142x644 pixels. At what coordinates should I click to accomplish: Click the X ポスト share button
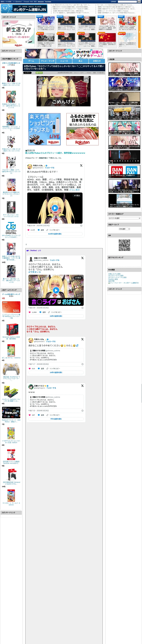tap(27, 73)
